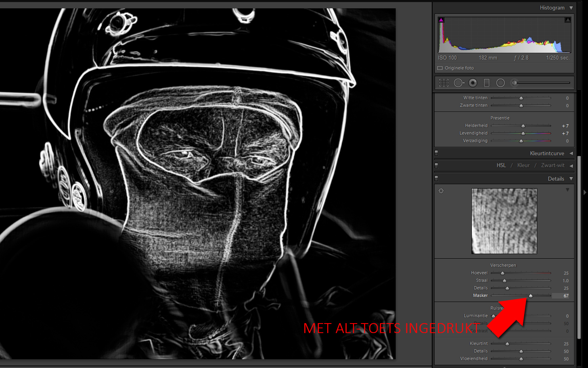Select the Graduated Filter tool

[x=486, y=83]
